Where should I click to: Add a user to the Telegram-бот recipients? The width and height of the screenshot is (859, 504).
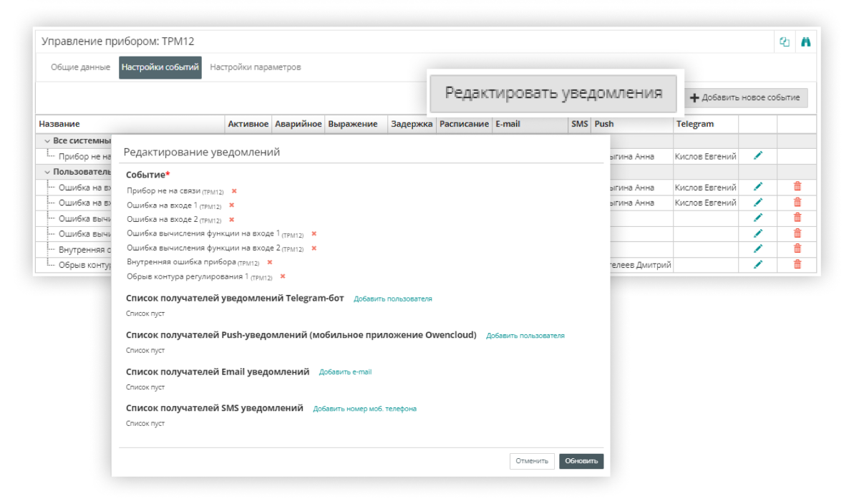tap(393, 299)
